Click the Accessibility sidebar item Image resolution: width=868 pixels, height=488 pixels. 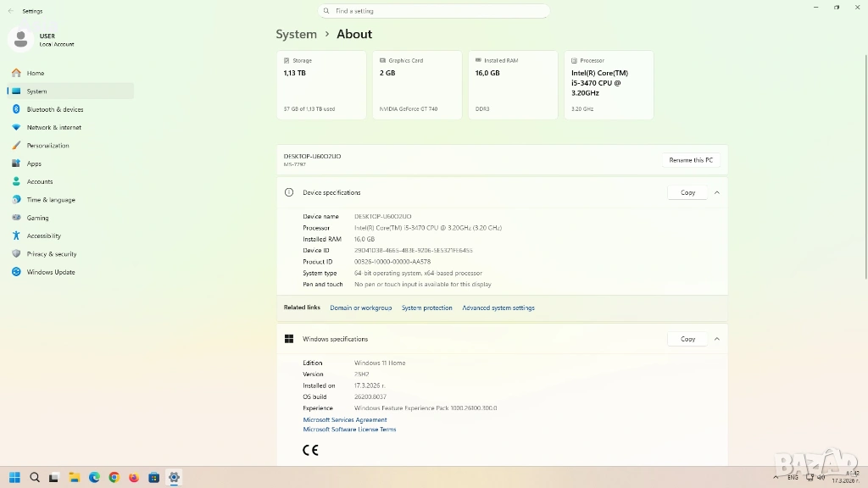click(43, 236)
